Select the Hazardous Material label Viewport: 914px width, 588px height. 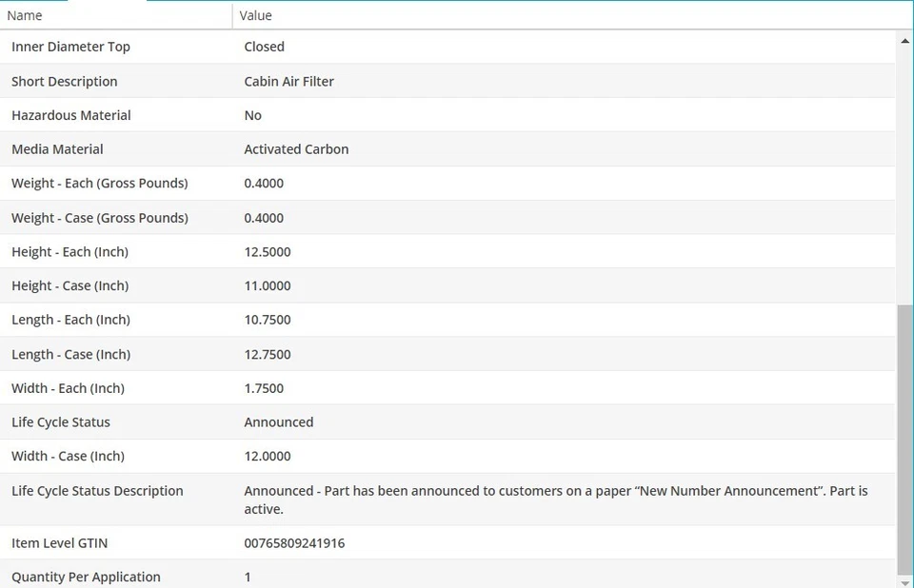pyautogui.click(x=71, y=115)
